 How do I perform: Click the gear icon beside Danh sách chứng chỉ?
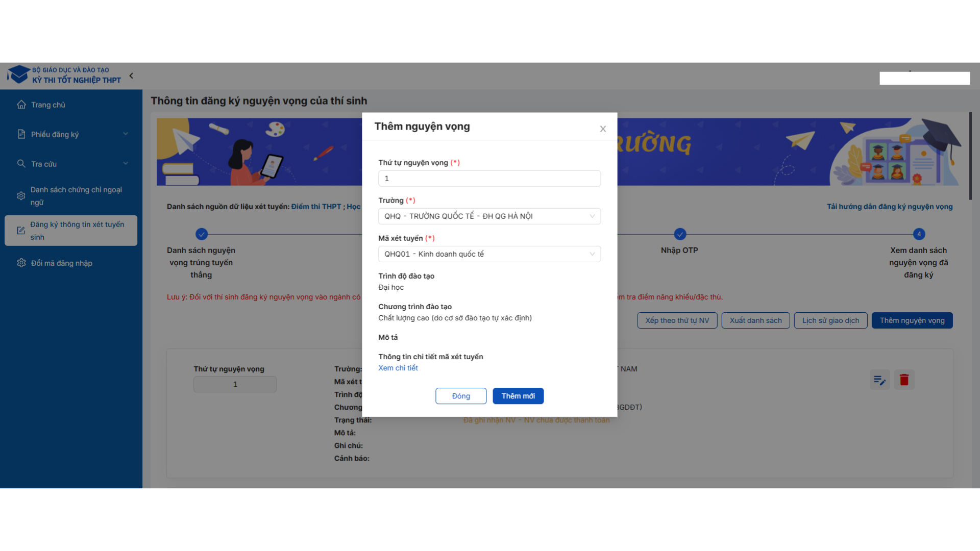(21, 196)
